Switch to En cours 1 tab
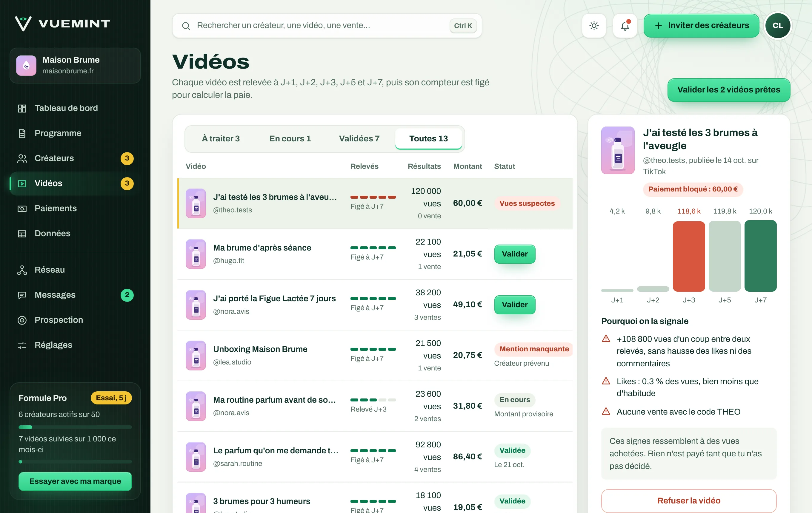Image resolution: width=812 pixels, height=513 pixels. point(290,138)
